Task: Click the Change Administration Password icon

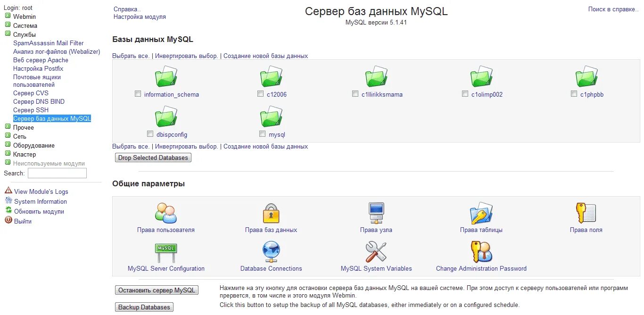Action: 481,252
